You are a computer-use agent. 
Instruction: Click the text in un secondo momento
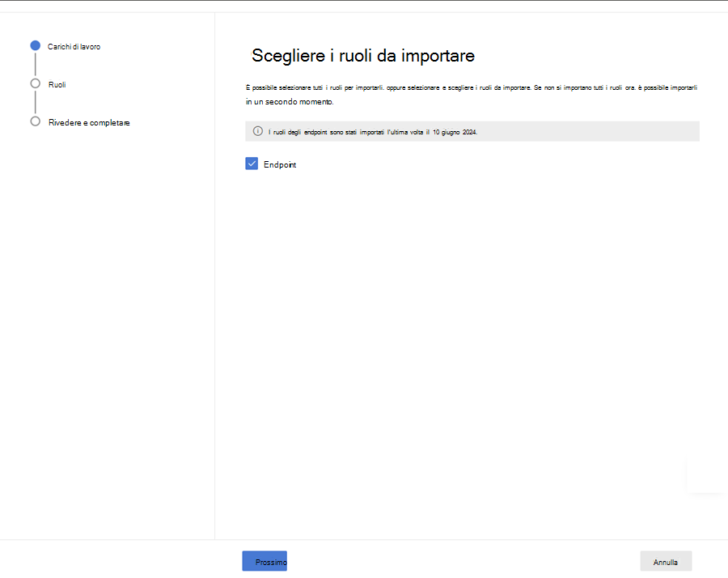289,103
